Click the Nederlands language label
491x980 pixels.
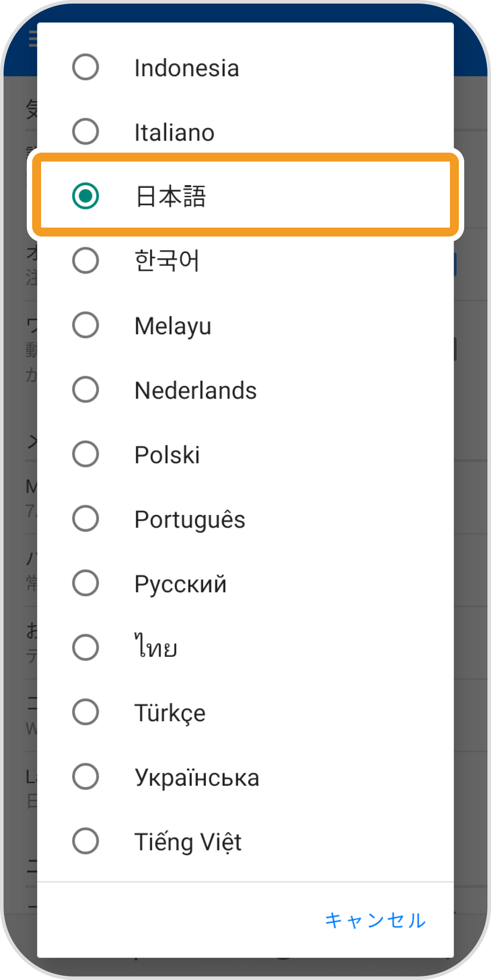click(x=196, y=390)
